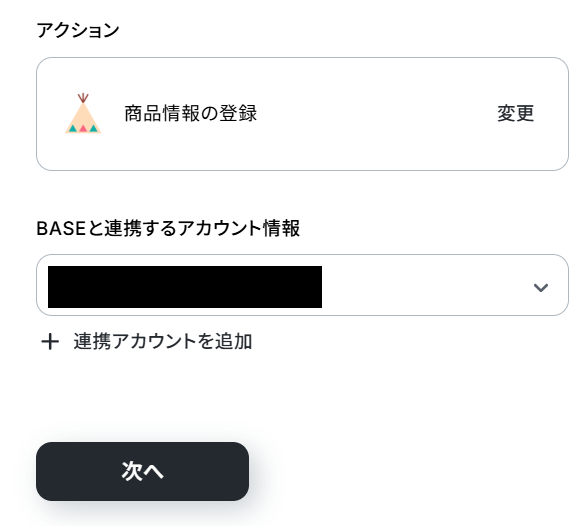Click 変更 on the action card's right side
Screen dimensions: 579x526
click(x=515, y=113)
